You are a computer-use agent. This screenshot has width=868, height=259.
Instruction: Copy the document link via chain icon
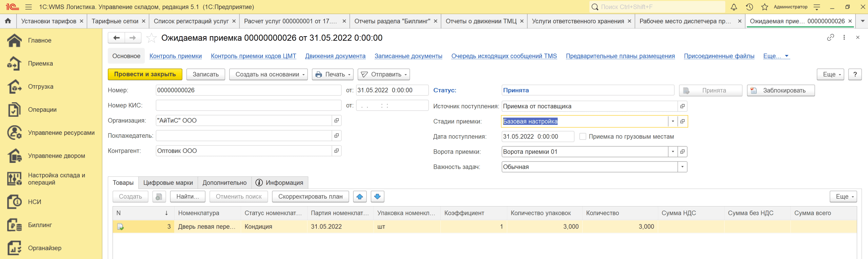click(x=830, y=38)
